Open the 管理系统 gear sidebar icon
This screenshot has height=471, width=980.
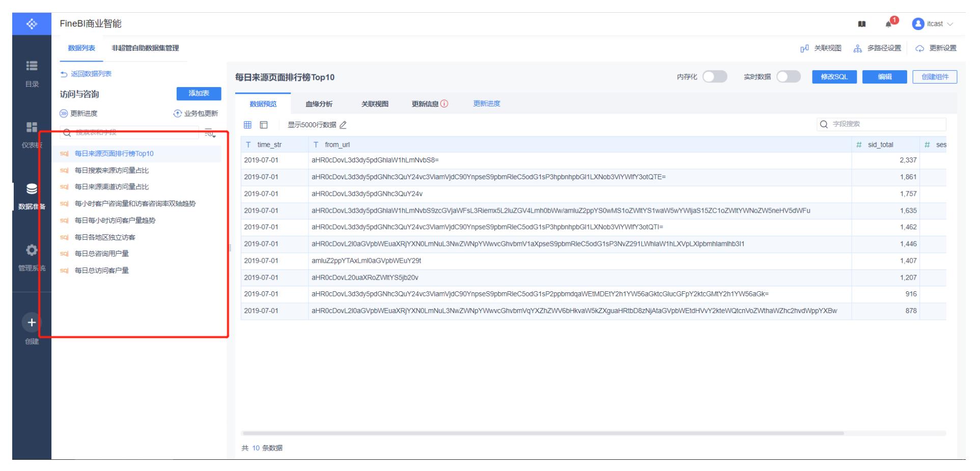pyautogui.click(x=32, y=250)
